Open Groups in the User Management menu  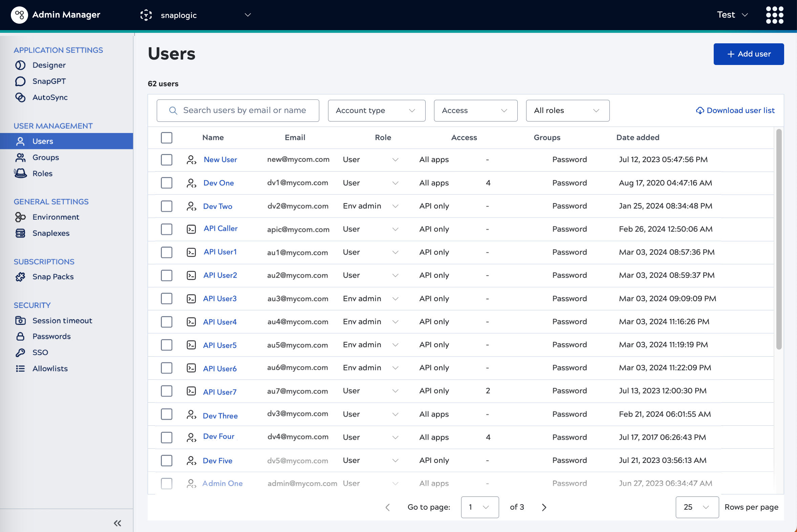point(45,157)
